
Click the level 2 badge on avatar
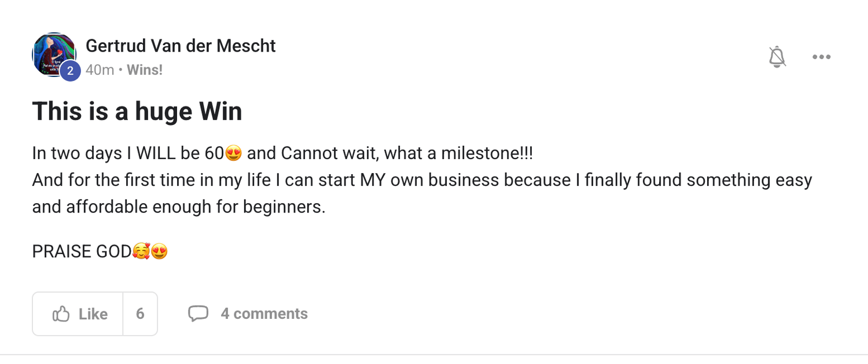coord(70,71)
